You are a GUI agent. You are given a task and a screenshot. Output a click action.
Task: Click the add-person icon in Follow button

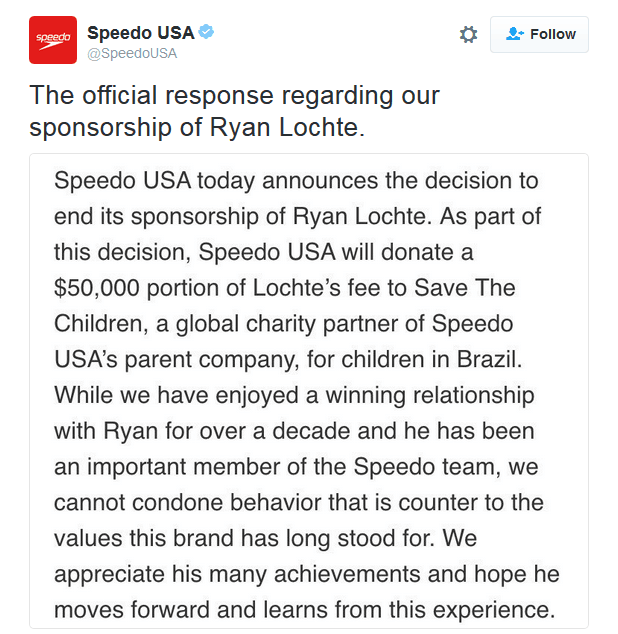[x=515, y=34]
